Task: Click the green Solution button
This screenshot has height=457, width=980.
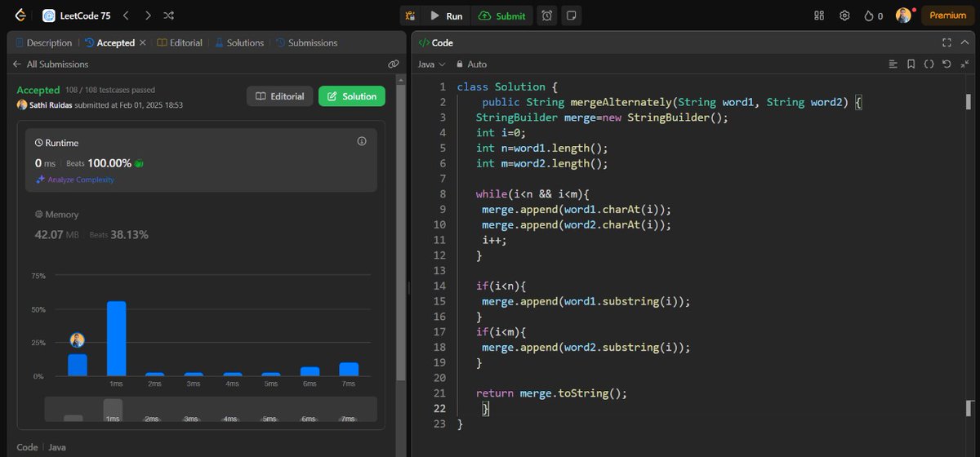Action: pos(351,96)
